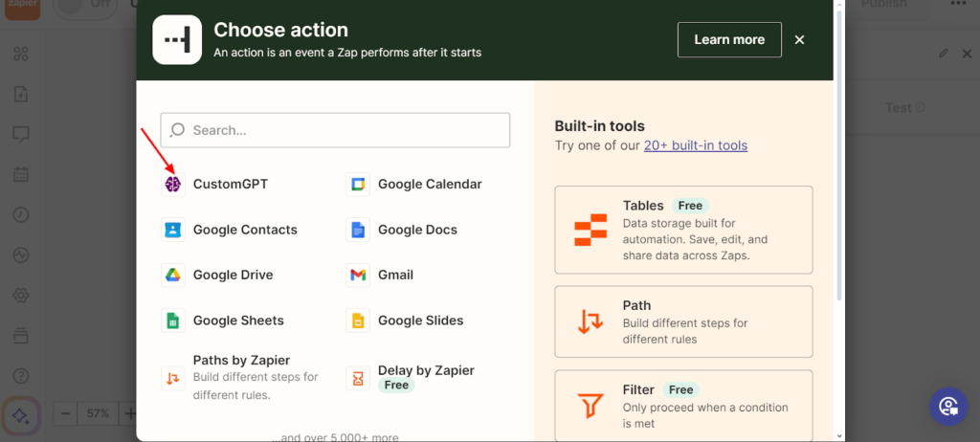Click the scrollbar down arrow

pyautogui.click(x=839, y=435)
